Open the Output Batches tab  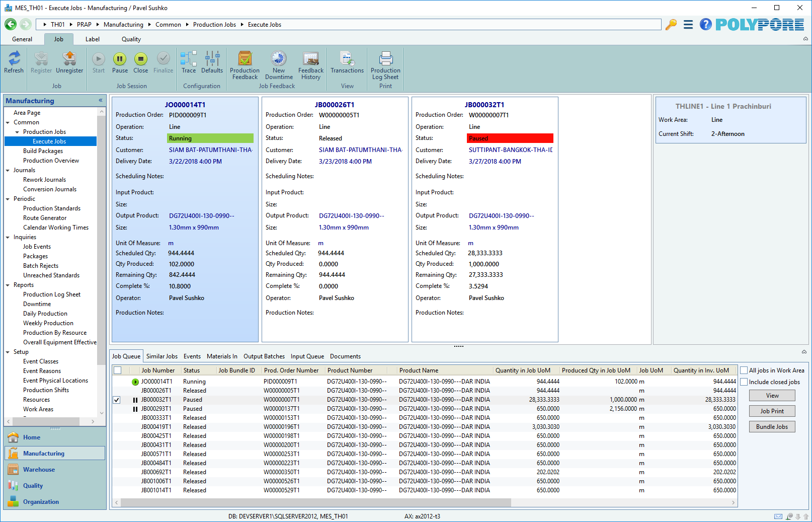coord(264,356)
